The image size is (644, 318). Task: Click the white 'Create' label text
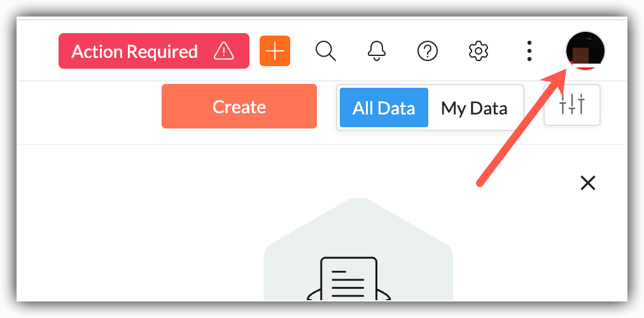click(x=239, y=107)
